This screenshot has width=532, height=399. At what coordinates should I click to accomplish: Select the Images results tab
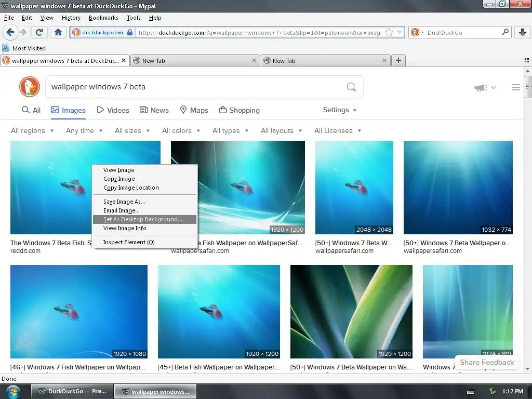coord(68,110)
